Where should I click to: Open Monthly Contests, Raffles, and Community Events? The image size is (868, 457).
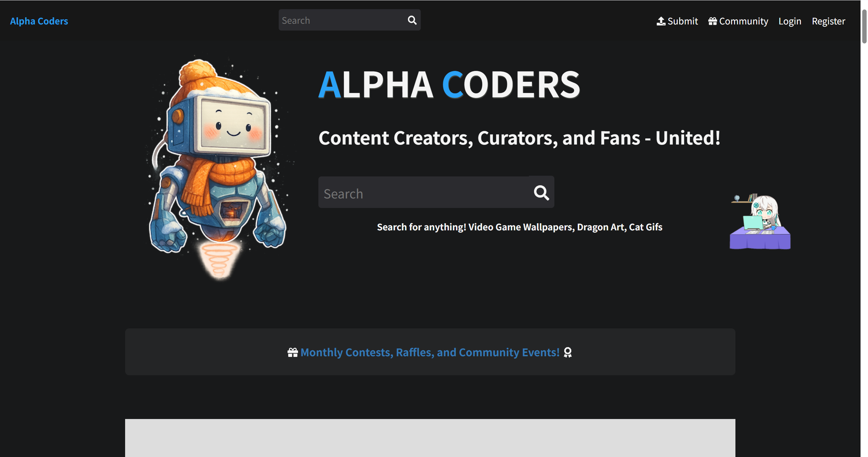pyautogui.click(x=430, y=353)
